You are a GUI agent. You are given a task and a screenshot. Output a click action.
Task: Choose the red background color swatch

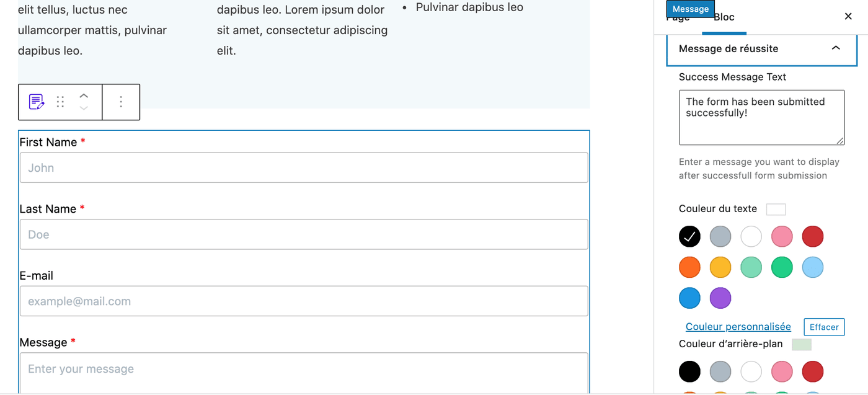tap(813, 371)
